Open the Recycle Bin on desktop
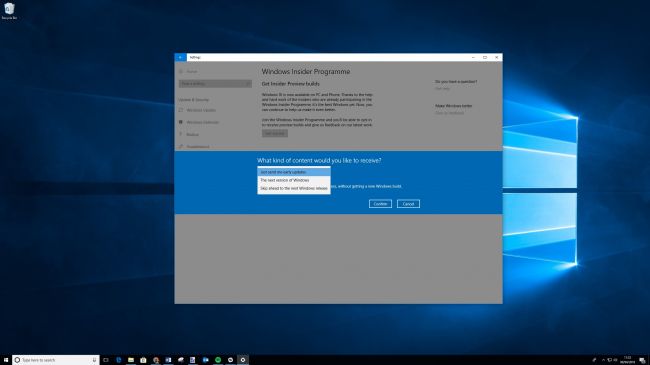The image size is (650, 365). point(9,11)
